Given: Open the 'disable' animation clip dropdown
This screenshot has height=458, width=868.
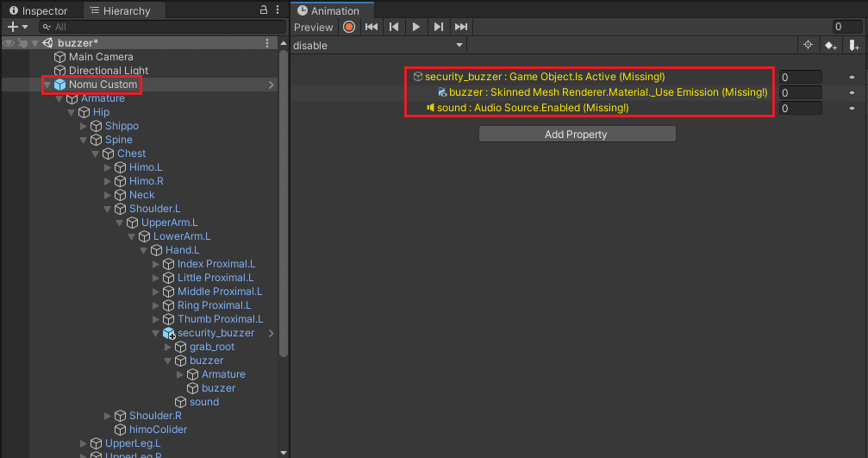Looking at the screenshot, I should click(378, 46).
